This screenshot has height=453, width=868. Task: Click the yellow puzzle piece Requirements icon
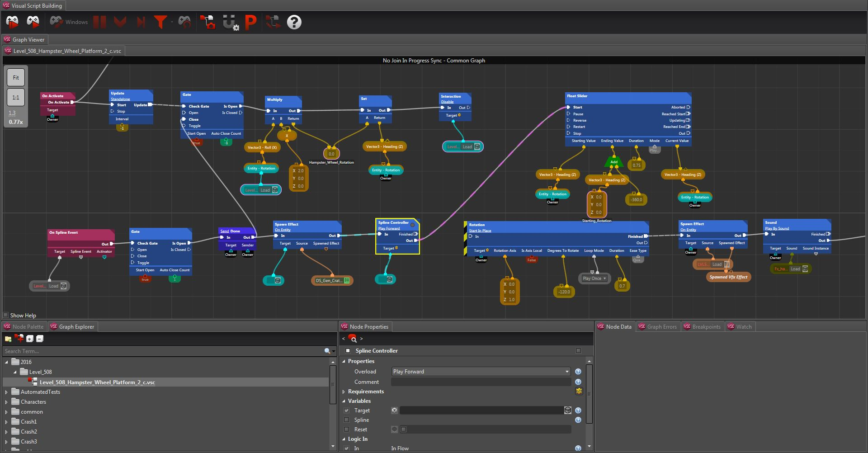point(579,391)
